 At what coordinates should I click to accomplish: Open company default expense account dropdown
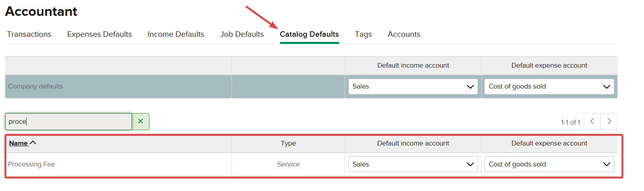click(549, 87)
